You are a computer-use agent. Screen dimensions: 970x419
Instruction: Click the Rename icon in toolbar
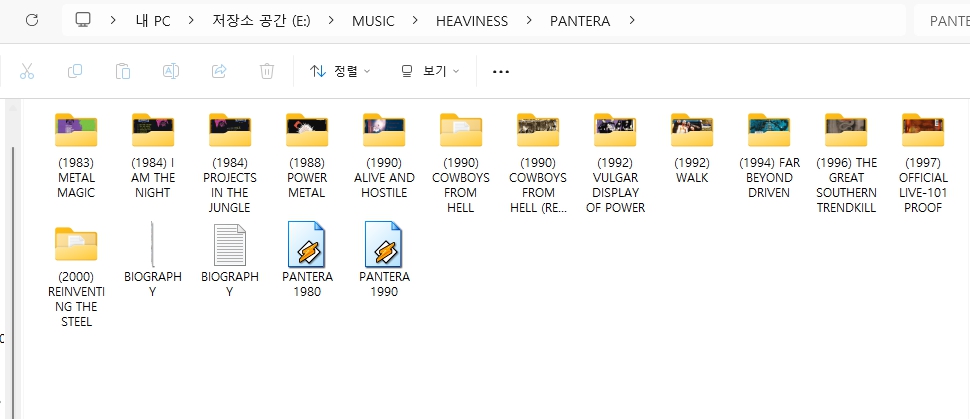tap(171, 71)
